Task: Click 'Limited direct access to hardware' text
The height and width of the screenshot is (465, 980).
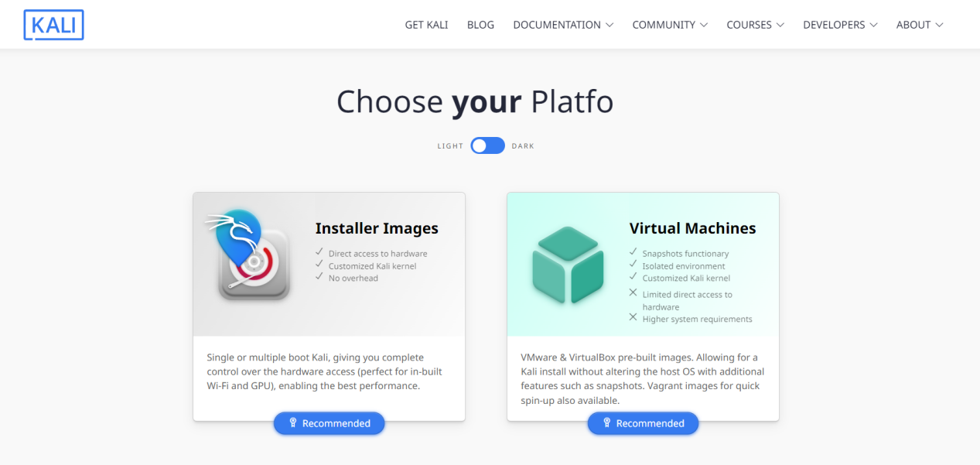Action: [687, 301]
